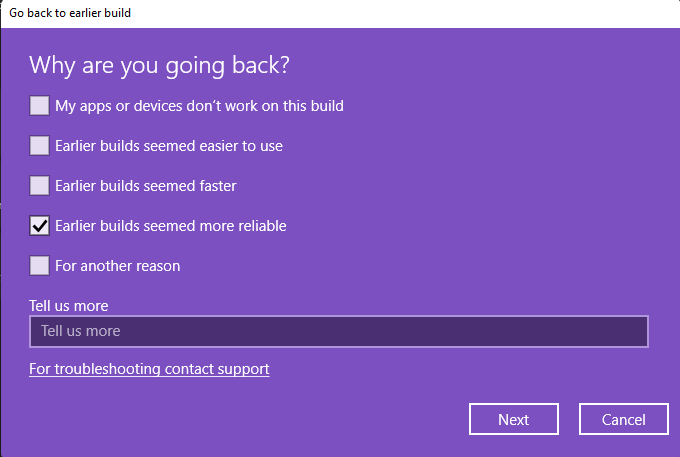Click the 'Why are you going back?' heading
Image resolution: width=680 pixels, height=457 pixels.
[159, 65]
